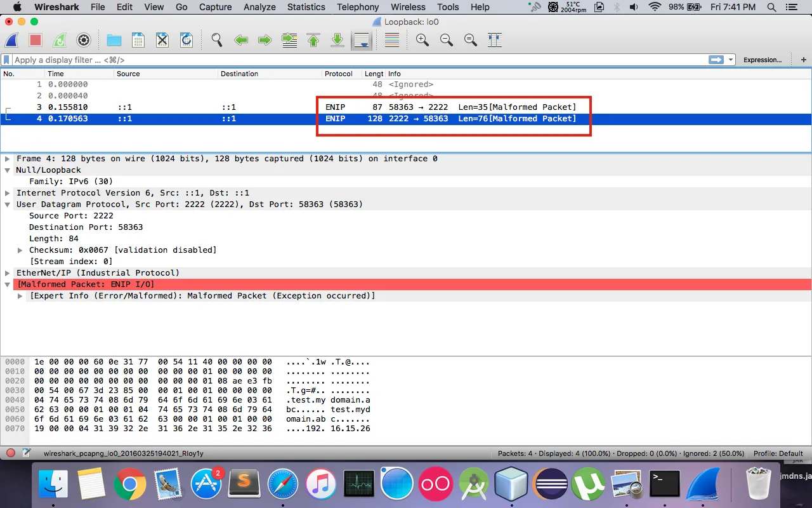The image size is (812, 508).
Task: Open Android Studio from the Dock
Action: [x=473, y=485]
